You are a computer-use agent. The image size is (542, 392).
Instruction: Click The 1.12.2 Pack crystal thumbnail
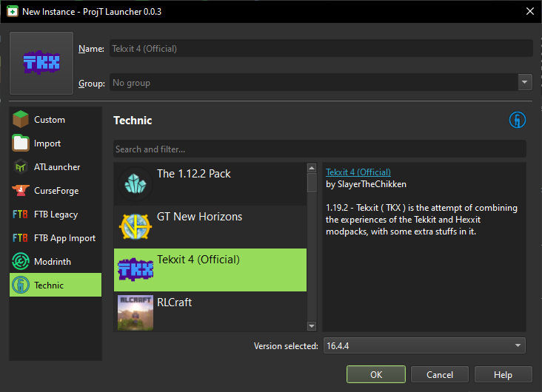135,185
